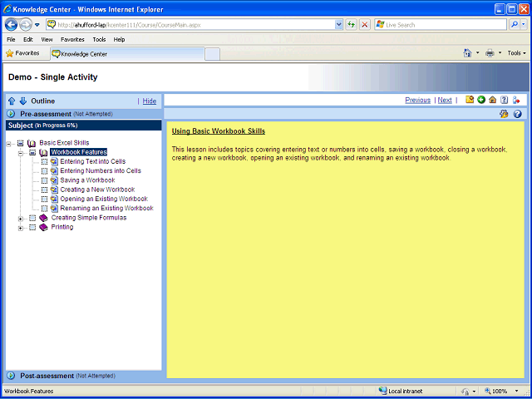Viewport: 532px width, 399px height.
Task: Open the gear and wrench preferences icon
Action: (504, 114)
